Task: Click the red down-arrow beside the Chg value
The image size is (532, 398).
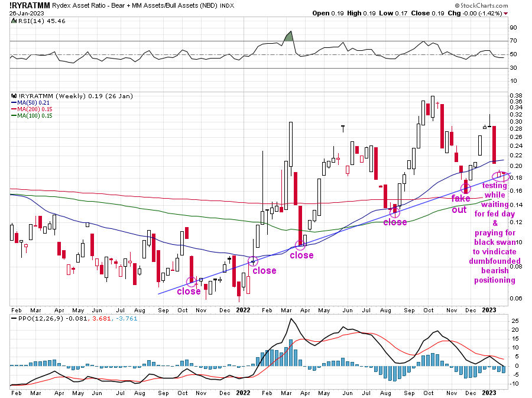Action: 505,14
